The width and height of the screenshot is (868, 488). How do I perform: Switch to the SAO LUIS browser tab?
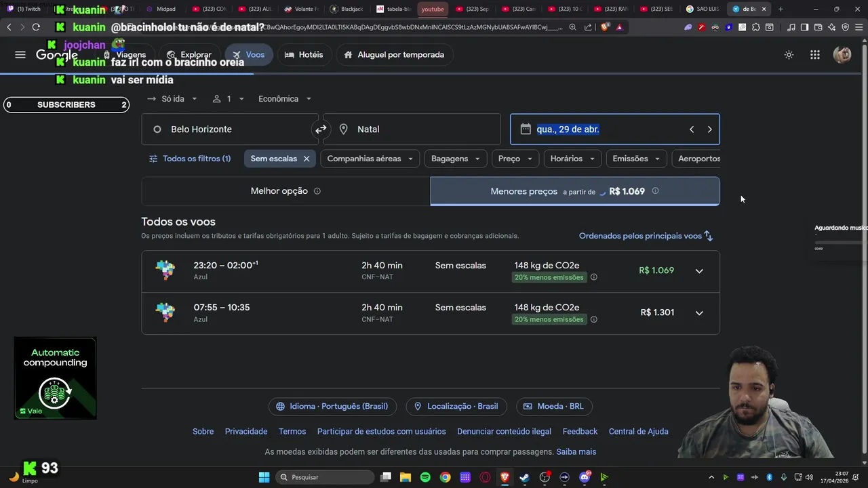(x=703, y=9)
